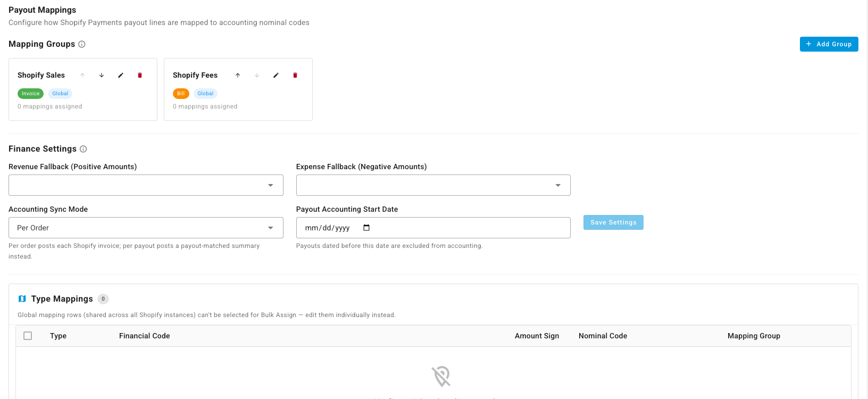Click "0 mappings assigned" under Shopify Fees
The width and height of the screenshot is (868, 399).
[205, 106]
